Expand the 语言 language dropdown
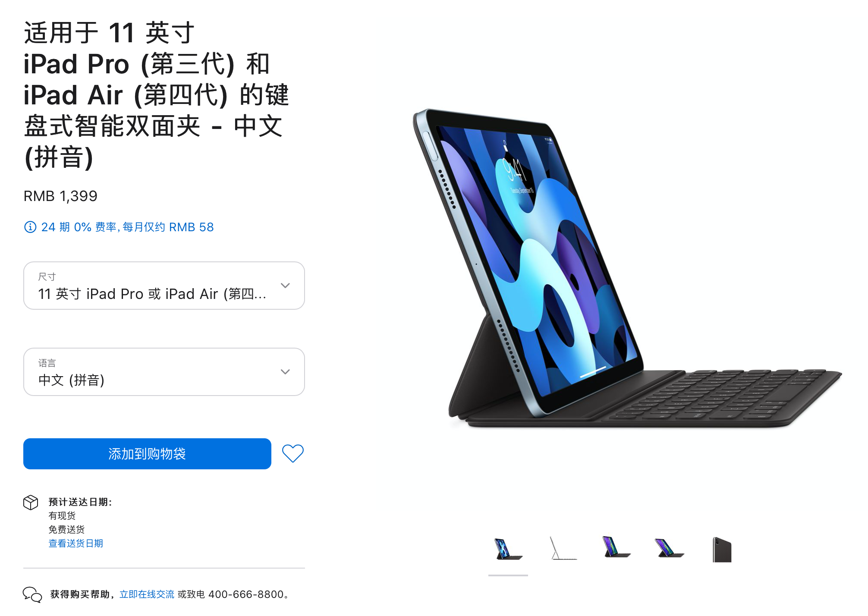Image resolution: width=868 pixels, height=616 pixels. pyautogui.click(x=164, y=372)
